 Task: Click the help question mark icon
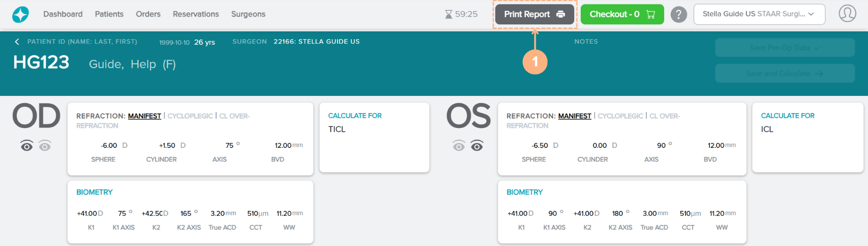(x=678, y=14)
